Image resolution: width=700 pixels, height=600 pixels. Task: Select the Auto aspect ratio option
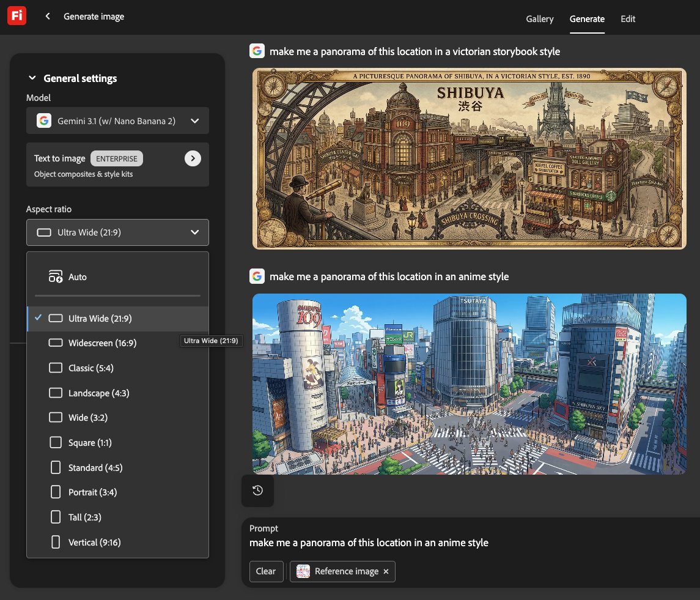coord(117,277)
